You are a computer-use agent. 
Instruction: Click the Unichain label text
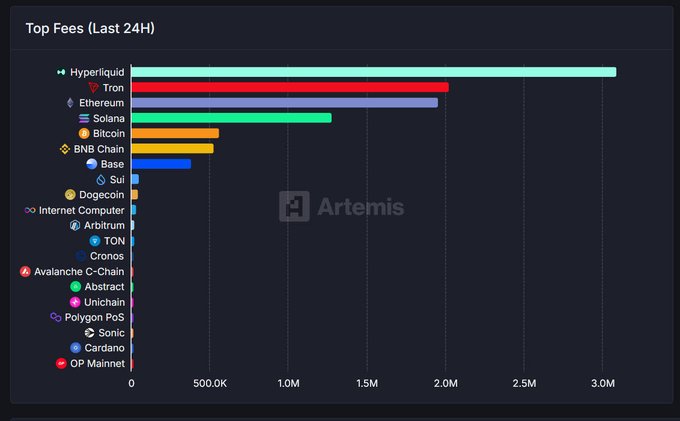tap(105, 302)
